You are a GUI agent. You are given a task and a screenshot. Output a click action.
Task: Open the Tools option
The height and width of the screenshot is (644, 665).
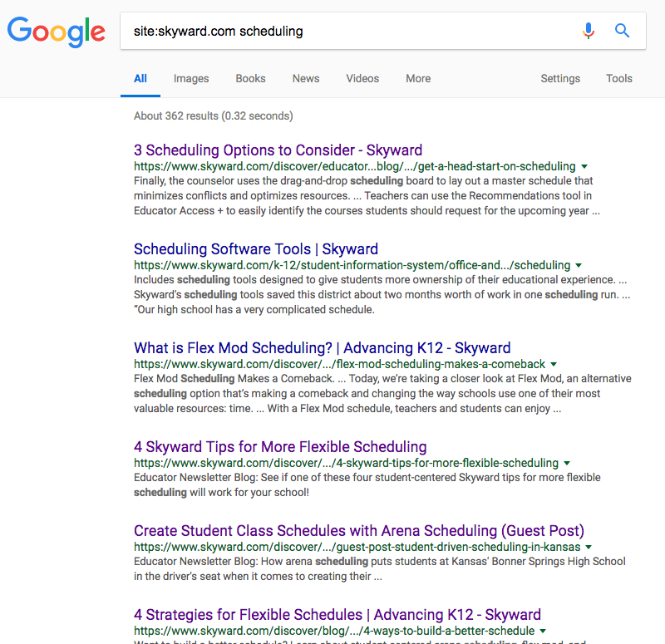coord(619,78)
